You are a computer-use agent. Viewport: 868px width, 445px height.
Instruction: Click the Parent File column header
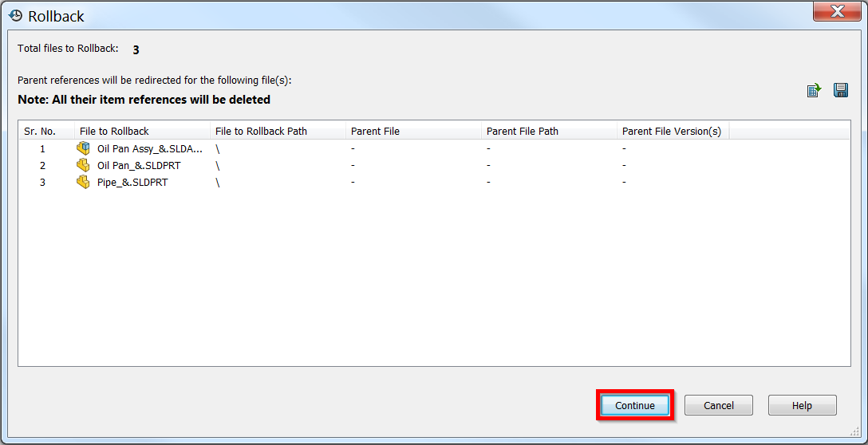[x=413, y=131]
